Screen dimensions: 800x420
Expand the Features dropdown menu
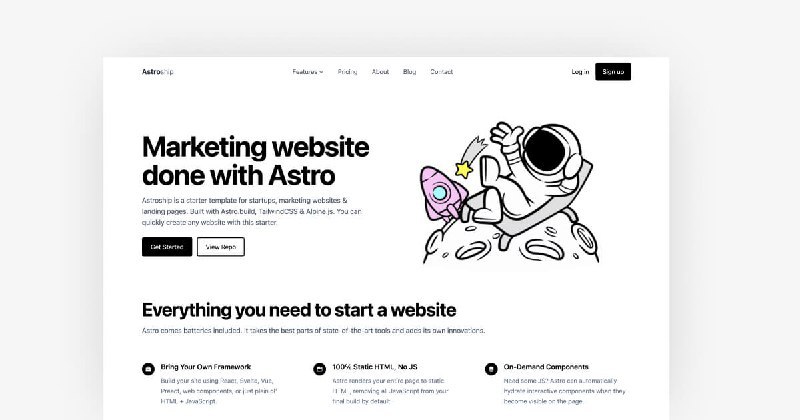click(308, 72)
